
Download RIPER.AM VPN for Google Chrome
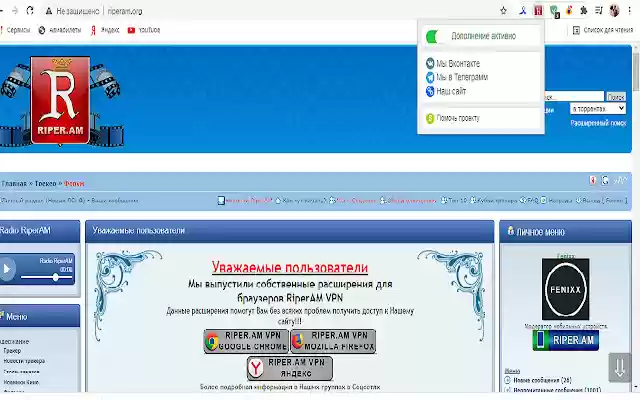(x=246, y=341)
